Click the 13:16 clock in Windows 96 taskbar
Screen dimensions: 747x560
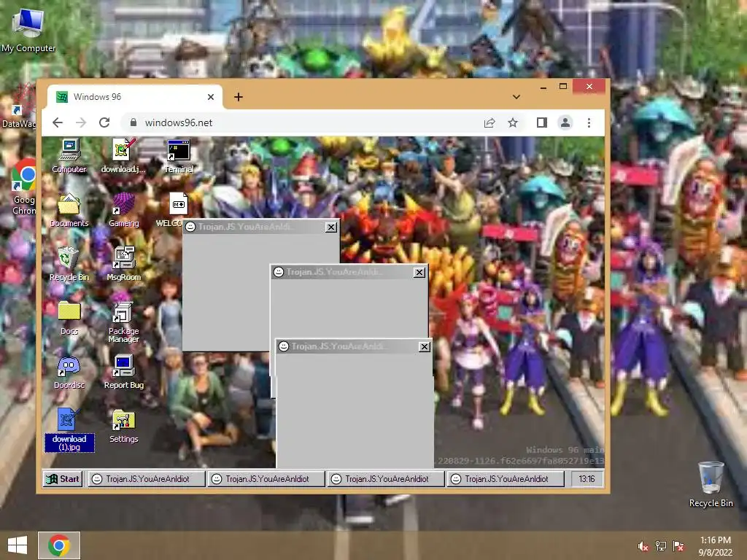(x=587, y=479)
